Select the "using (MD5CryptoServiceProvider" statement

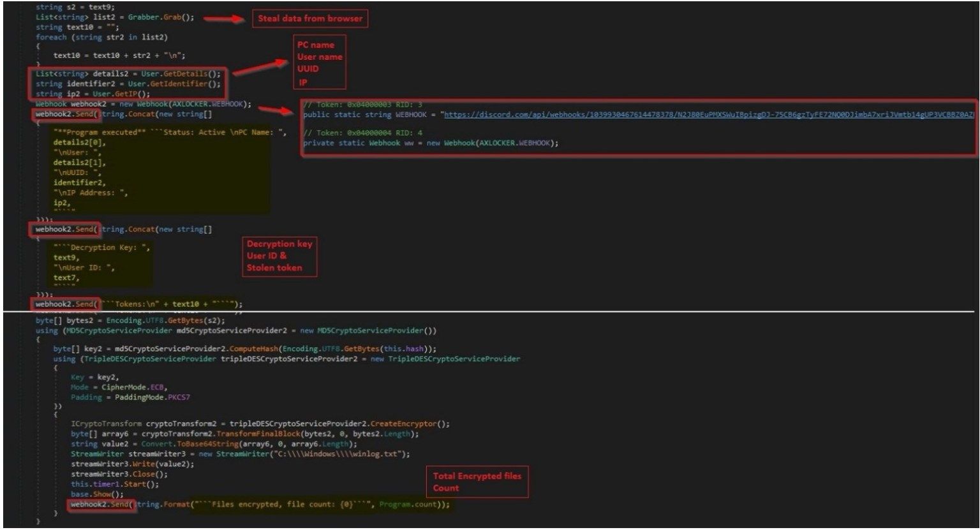pos(237,330)
